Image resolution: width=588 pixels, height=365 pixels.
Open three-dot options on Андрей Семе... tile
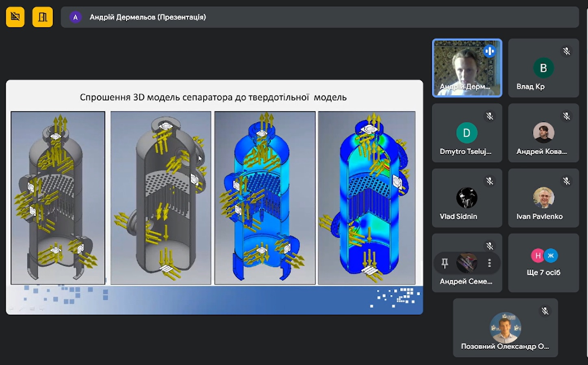[x=489, y=263]
